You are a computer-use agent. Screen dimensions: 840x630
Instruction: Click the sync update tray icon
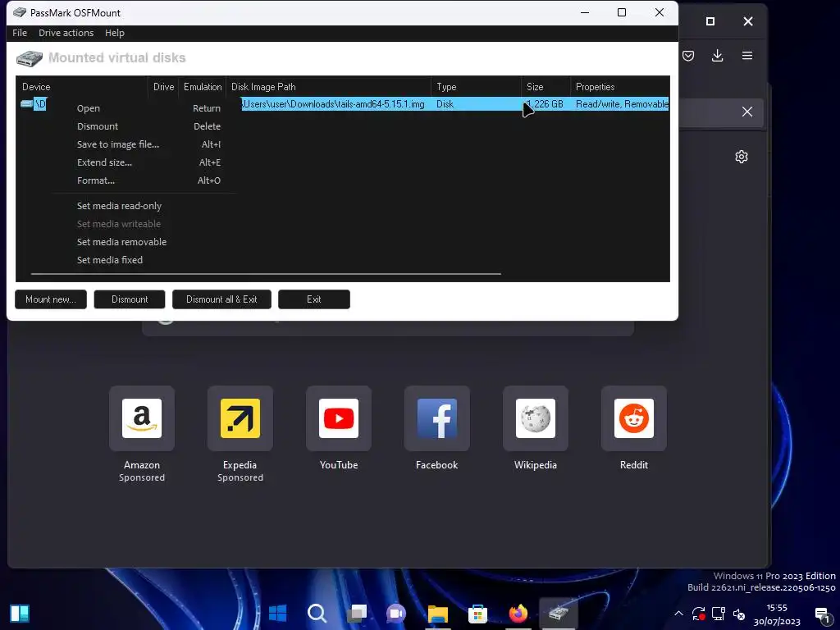(x=699, y=614)
